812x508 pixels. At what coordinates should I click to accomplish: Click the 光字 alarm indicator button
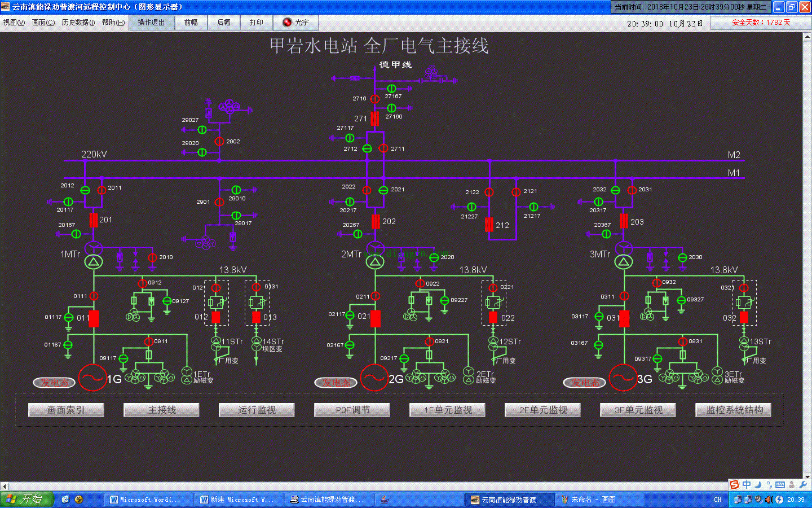296,23
